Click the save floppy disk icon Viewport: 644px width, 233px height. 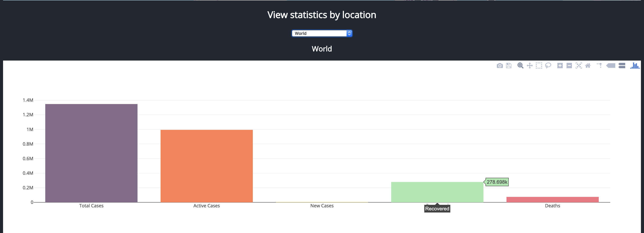(x=508, y=66)
